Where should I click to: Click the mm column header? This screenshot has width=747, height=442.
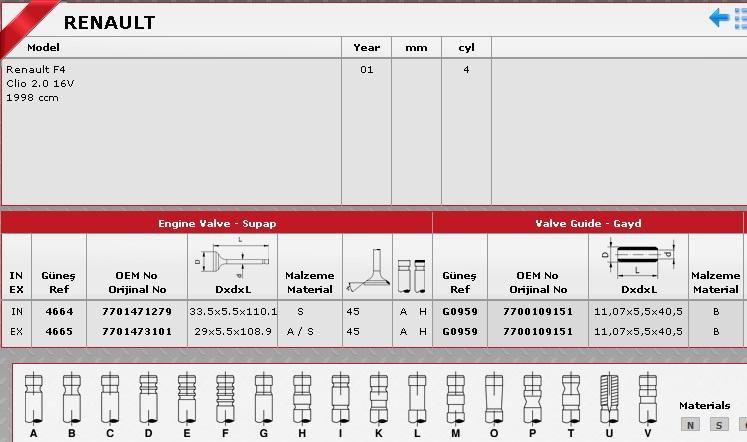pos(416,48)
